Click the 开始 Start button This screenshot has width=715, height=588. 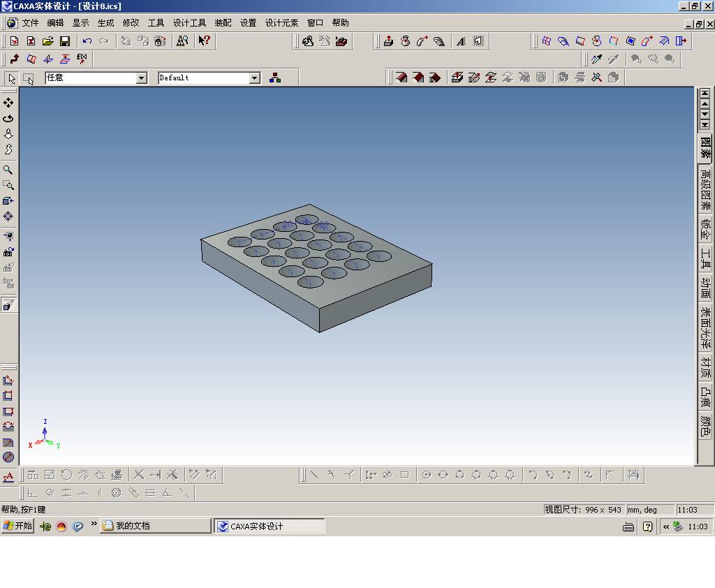(x=17, y=526)
